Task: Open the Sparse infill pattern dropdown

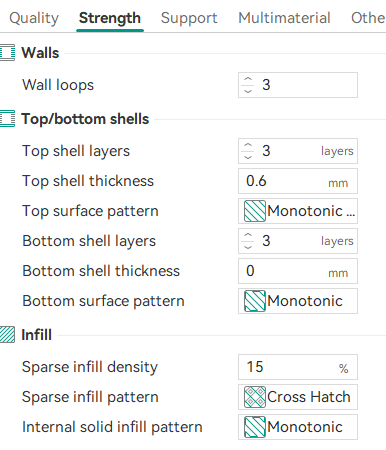Action: click(x=298, y=397)
